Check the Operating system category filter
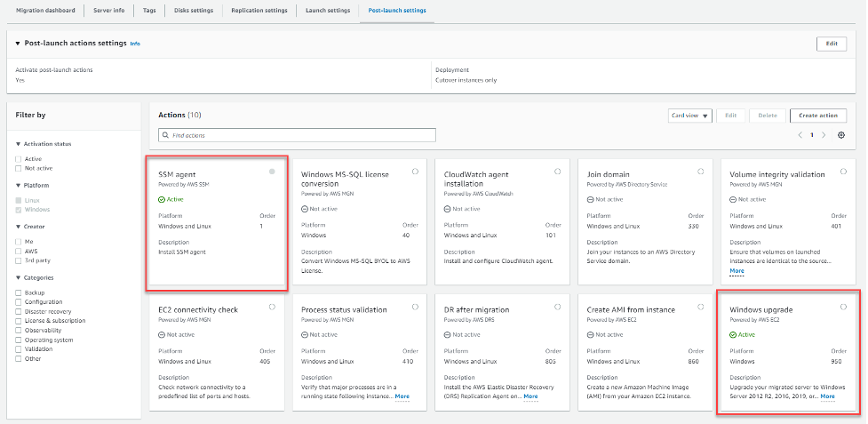 (x=19, y=340)
